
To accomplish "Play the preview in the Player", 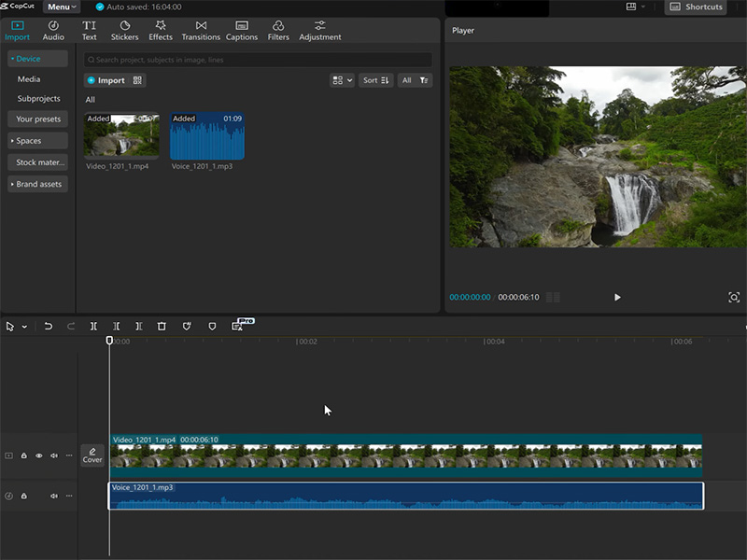I will pos(617,297).
